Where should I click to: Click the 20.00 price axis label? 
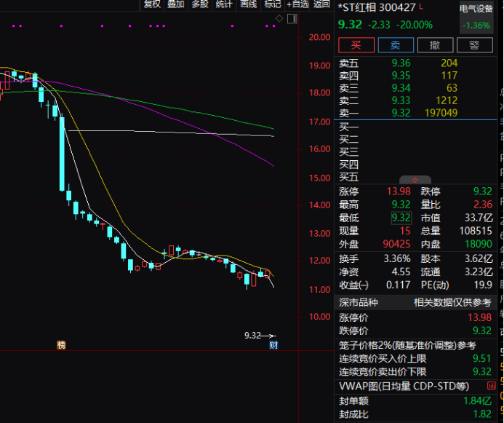(x=320, y=37)
